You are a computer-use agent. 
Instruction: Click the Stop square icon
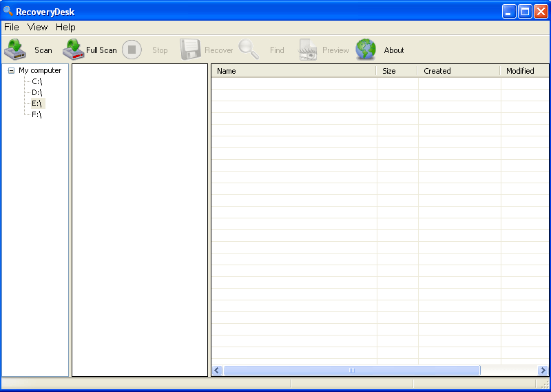tap(132, 50)
